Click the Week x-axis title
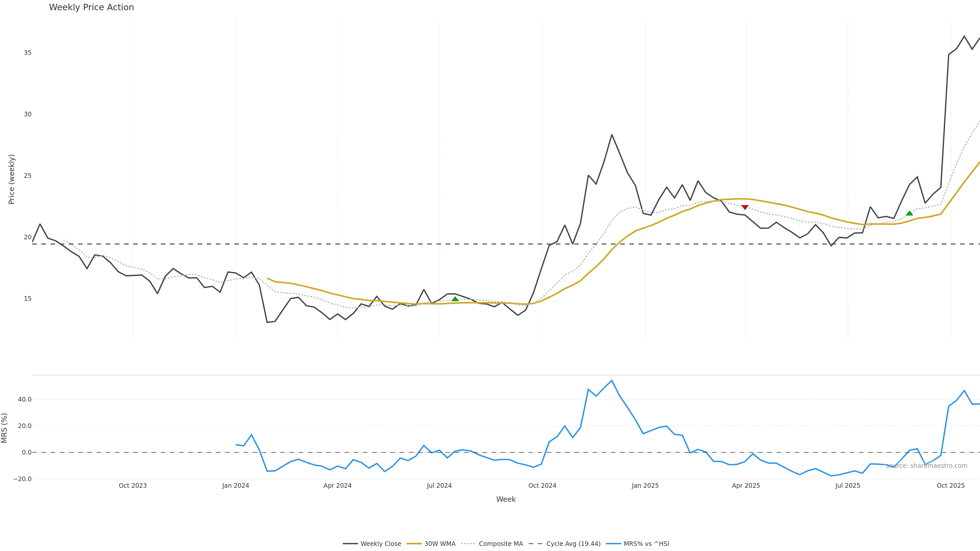The width and height of the screenshot is (980, 551). [506, 499]
